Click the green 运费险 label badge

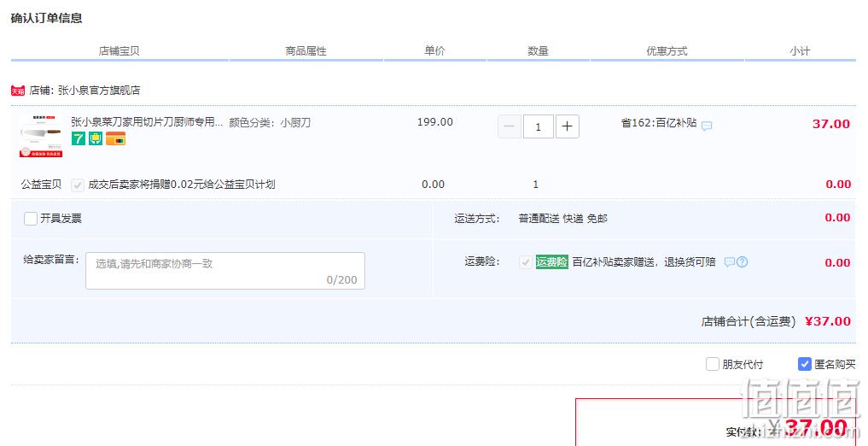552,262
